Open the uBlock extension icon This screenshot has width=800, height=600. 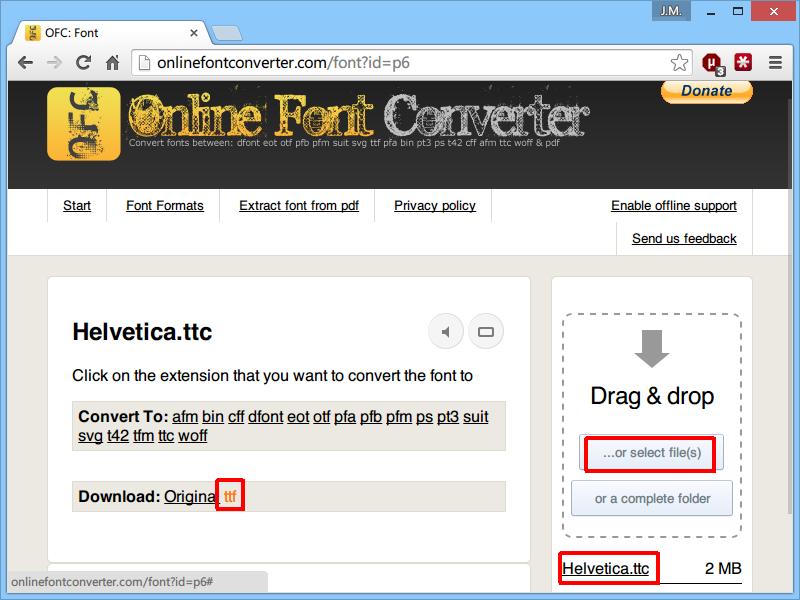(x=713, y=64)
